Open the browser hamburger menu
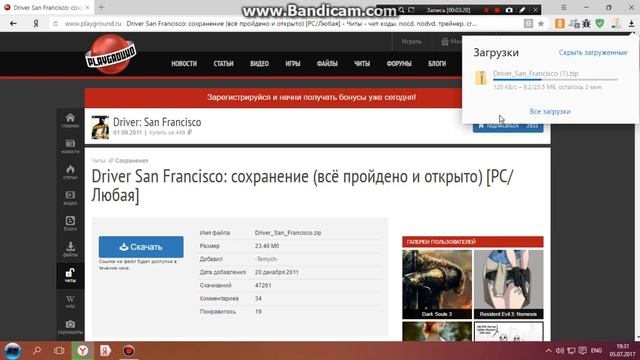Viewport: 640px width, 360px height. 564,8
